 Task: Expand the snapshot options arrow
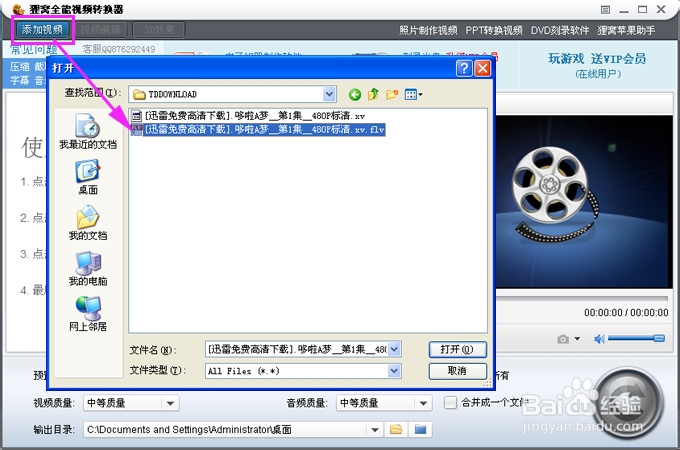tap(577, 339)
